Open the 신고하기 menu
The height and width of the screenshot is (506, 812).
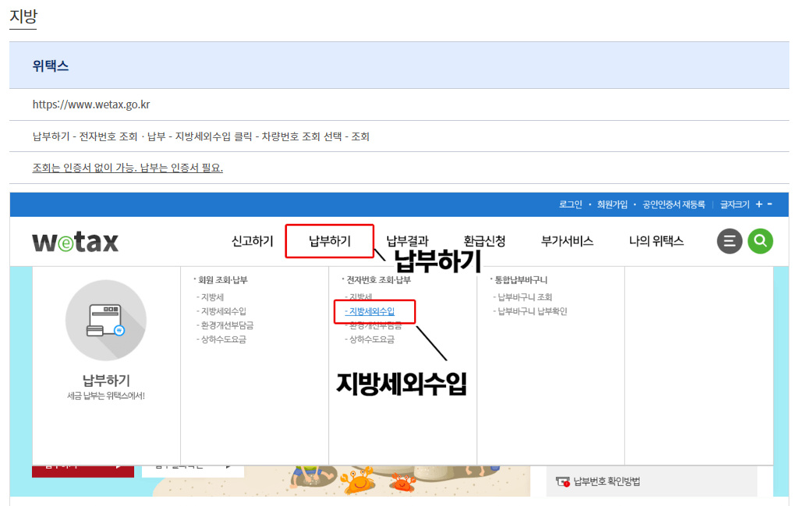251,242
